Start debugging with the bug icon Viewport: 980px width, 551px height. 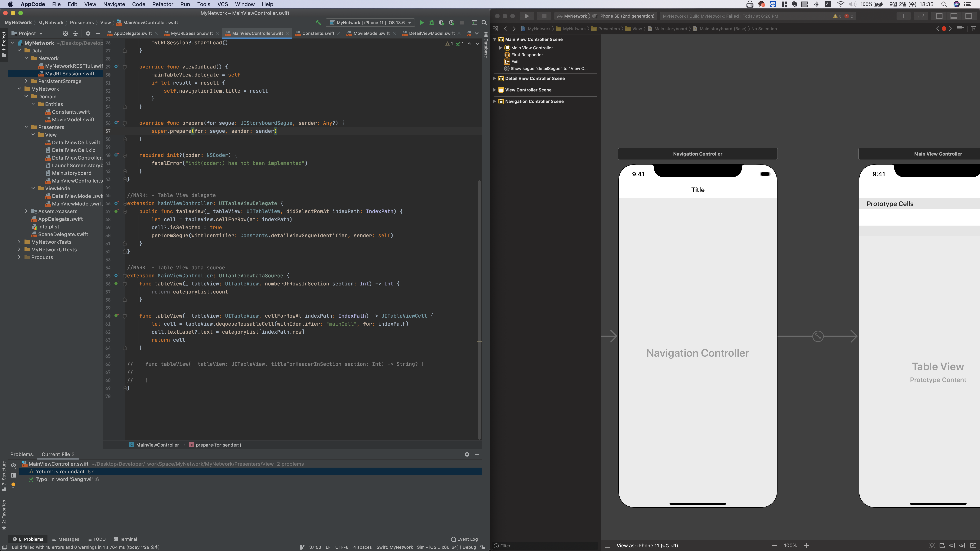tap(431, 23)
